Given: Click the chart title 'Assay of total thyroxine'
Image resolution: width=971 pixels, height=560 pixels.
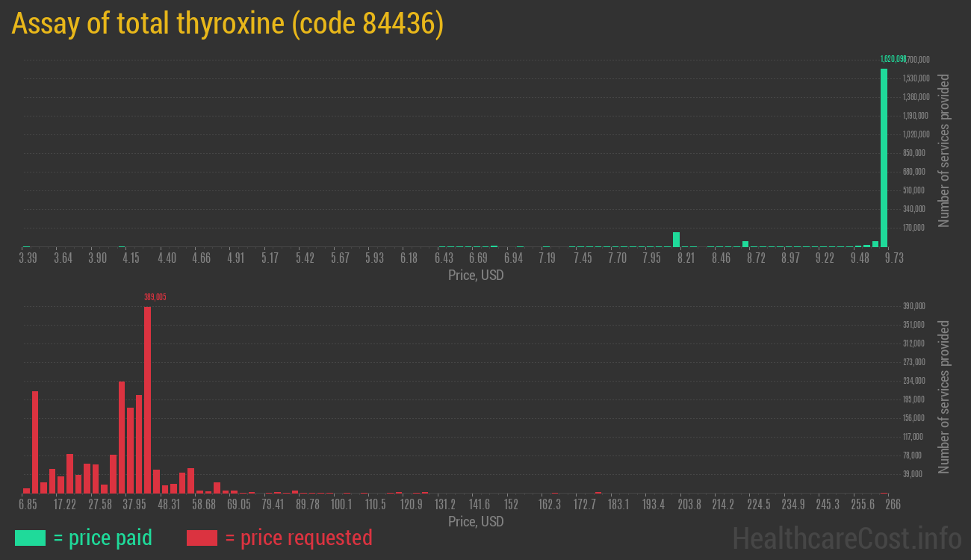Looking at the screenshot, I should [x=149, y=23].
